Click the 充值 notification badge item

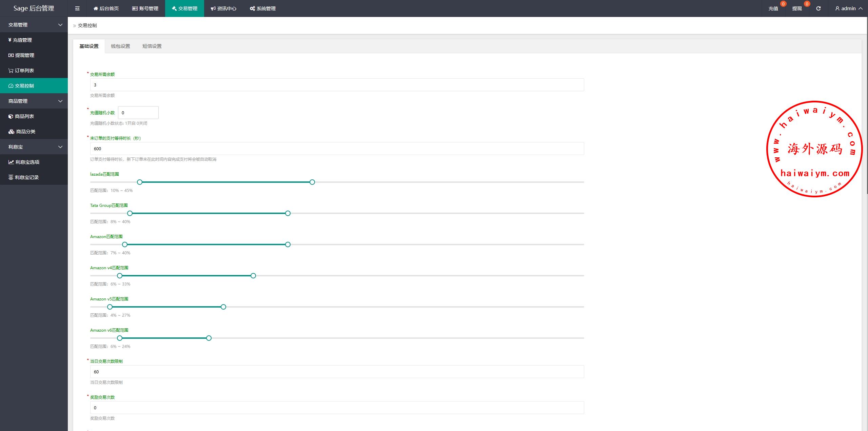point(773,8)
